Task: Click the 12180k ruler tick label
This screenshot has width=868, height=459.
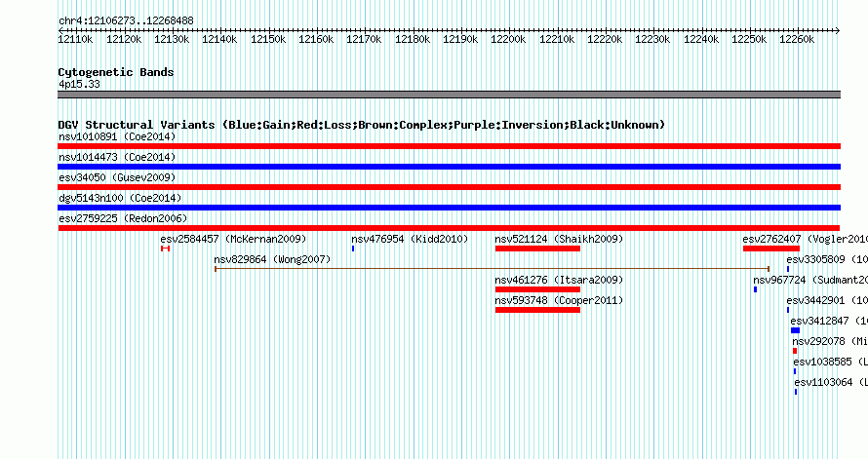Action: 413,39
